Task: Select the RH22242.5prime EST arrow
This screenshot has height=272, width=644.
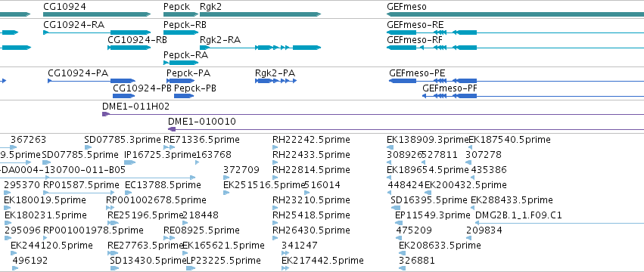Action: click(x=275, y=147)
